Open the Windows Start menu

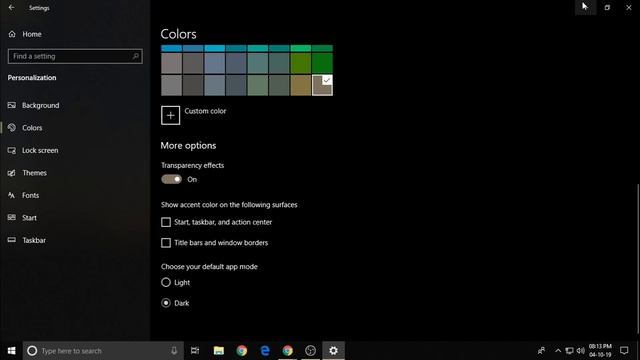coord(11,351)
